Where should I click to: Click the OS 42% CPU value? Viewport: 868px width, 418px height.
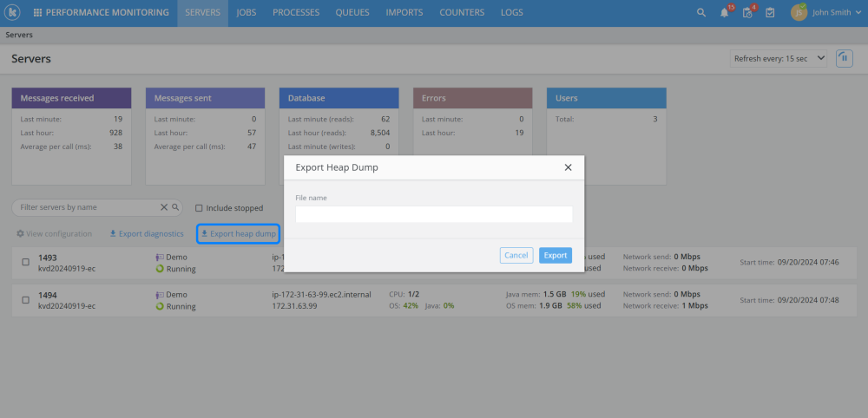click(411, 306)
